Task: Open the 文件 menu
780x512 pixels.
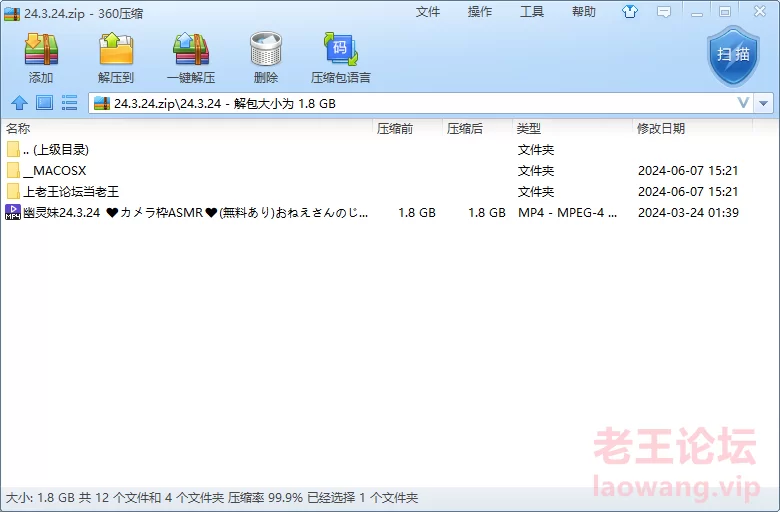Action: pos(428,12)
